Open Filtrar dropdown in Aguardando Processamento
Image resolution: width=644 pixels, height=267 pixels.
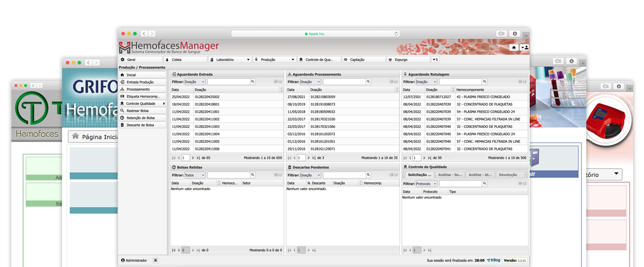[x=311, y=82]
